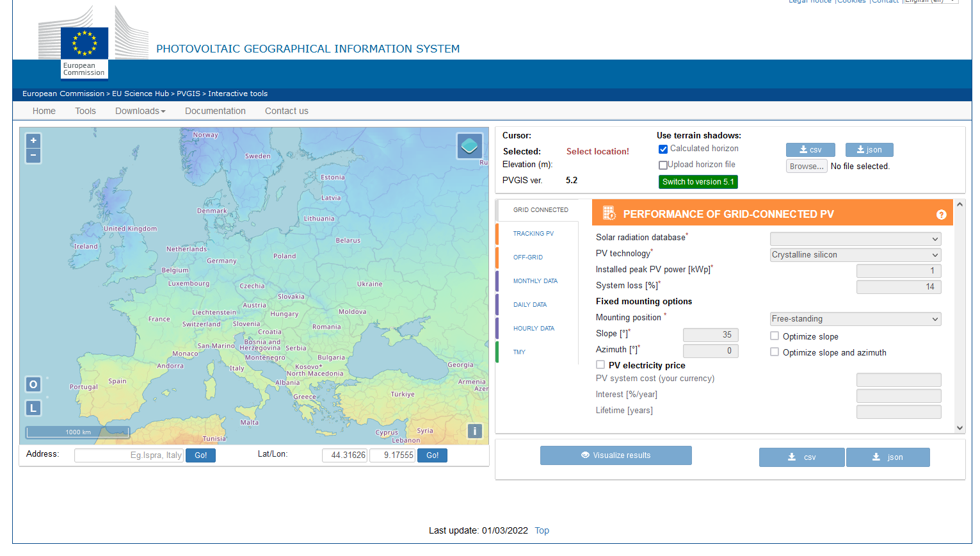Open Solar radiation database dropdown
The image size is (980, 556).
pyautogui.click(x=856, y=239)
